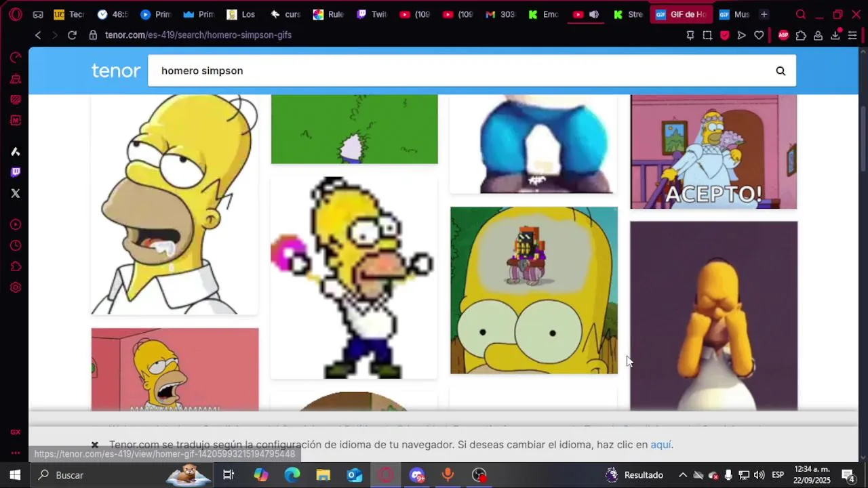Open Settings gear icon in sidebar

pyautogui.click(x=15, y=287)
